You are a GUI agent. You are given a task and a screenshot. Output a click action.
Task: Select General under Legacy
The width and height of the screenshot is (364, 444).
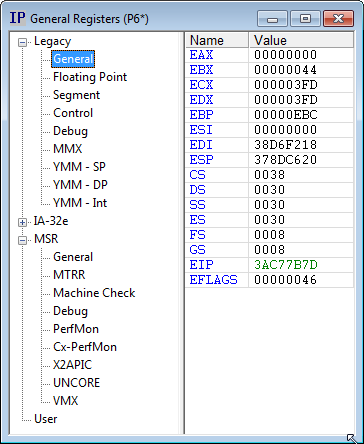tap(73, 59)
